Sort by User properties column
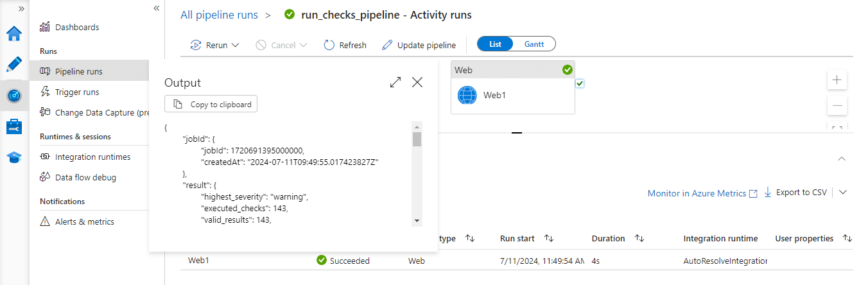 (847, 238)
